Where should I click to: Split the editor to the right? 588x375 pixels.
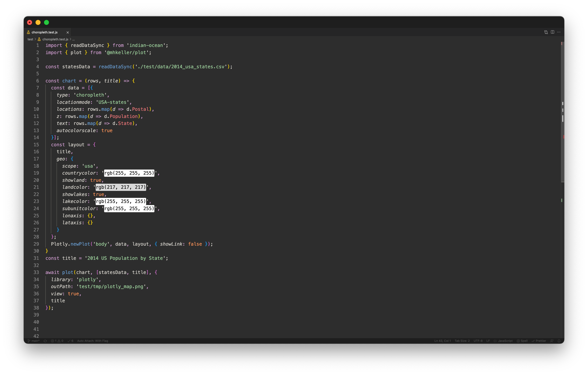click(553, 32)
